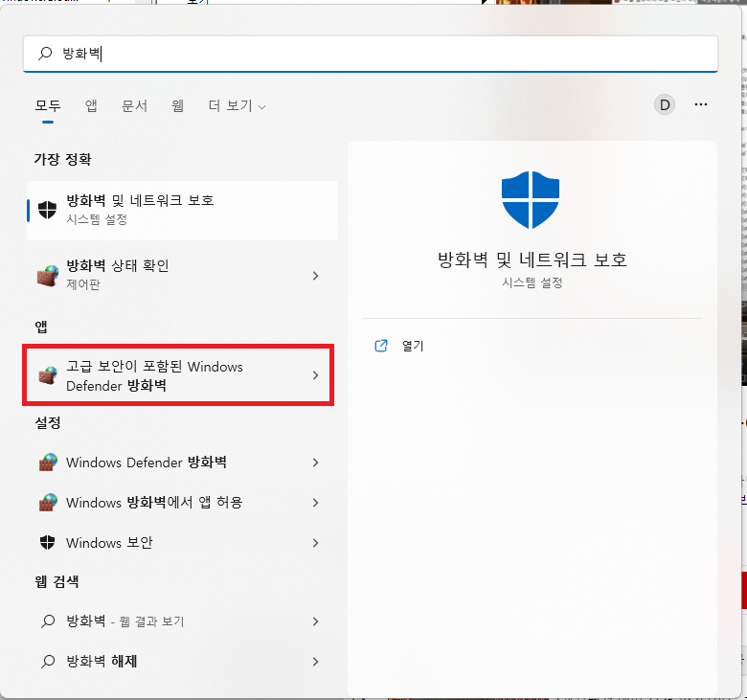The width and height of the screenshot is (747, 700).
Task: Click preview title 방화벽 및 네트워크 보호
Action: [532, 260]
